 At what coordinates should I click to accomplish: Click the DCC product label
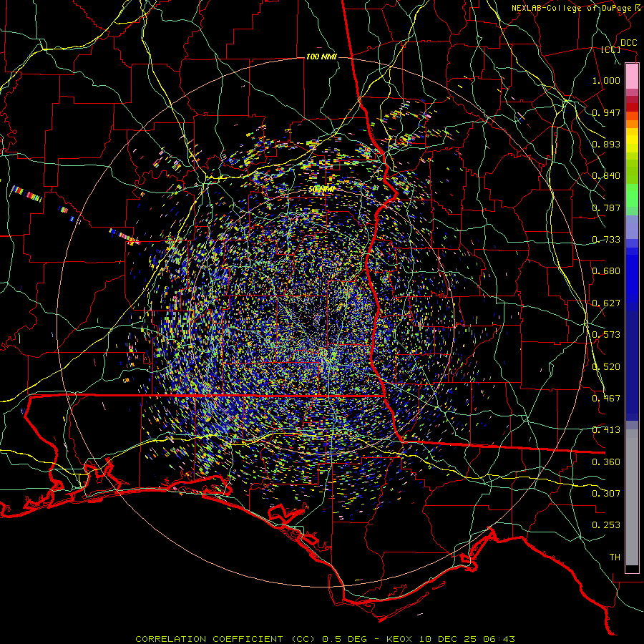pyautogui.click(x=628, y=43)
